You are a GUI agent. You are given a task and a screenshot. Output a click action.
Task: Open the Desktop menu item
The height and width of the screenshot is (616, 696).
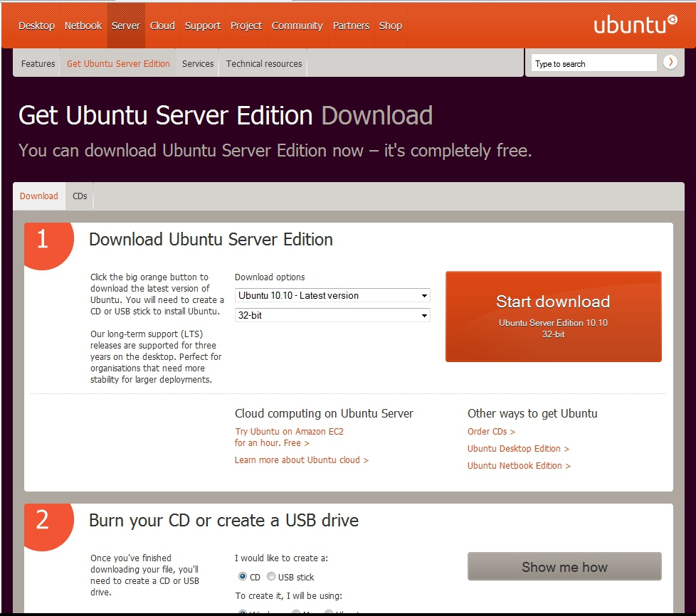[36, 26]
